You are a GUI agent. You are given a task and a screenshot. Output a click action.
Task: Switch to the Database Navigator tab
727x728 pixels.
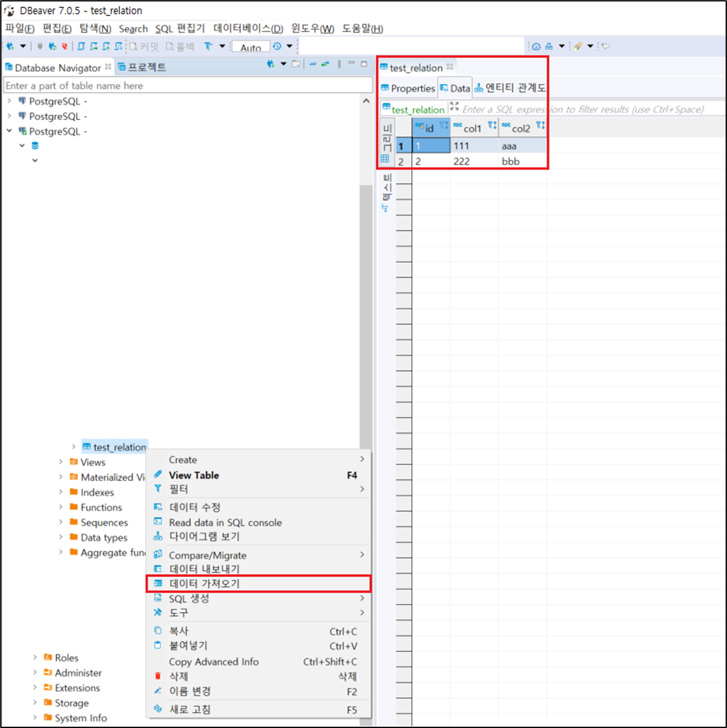point(57,67)
